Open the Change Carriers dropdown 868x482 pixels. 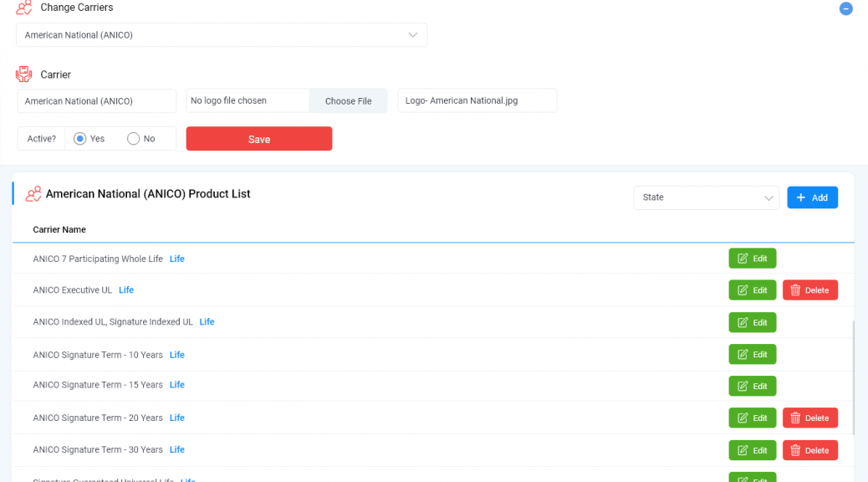click(x=222, y=35)
